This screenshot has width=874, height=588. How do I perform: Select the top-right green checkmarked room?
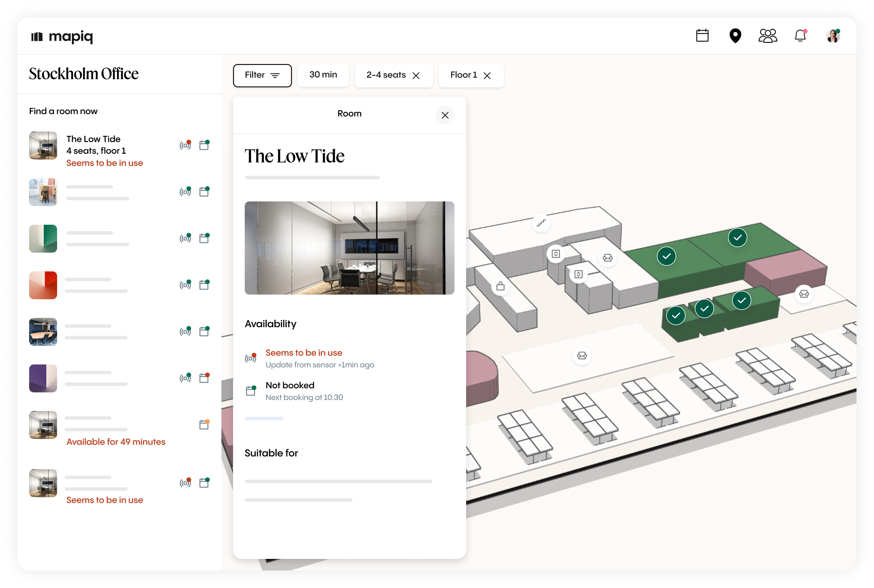point(737,238)
